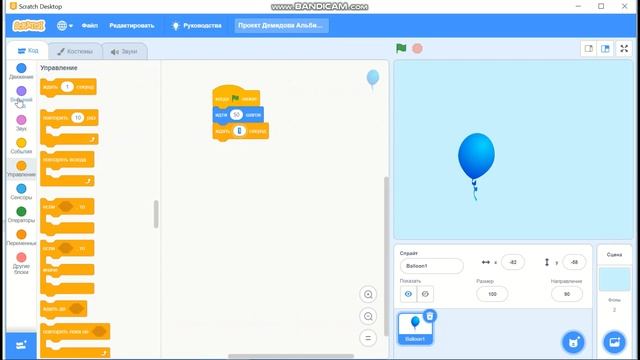The height and width of the screenshot is (360, 640).
Task: Click the sprite y coordinate field
Action: click(x=574, y=262)
